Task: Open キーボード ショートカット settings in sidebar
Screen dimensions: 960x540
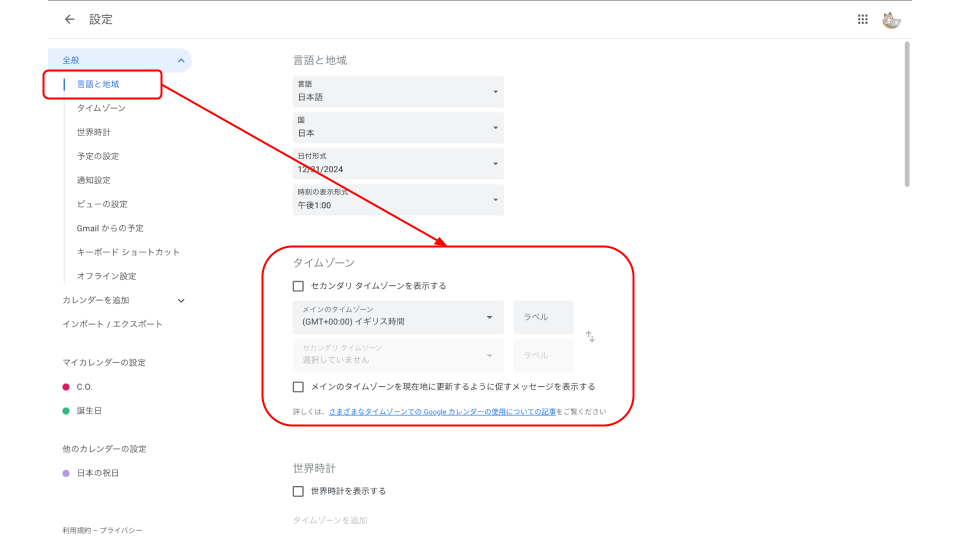Action: [x=128, y=252]
